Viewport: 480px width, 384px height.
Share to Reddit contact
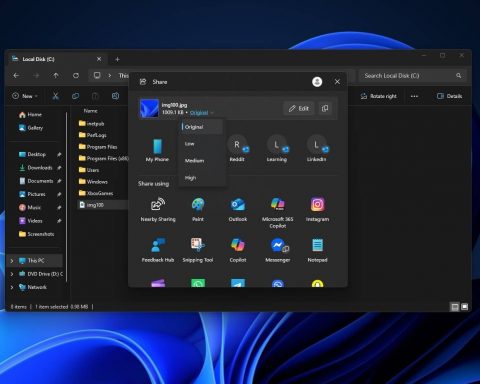pos(237,149)
